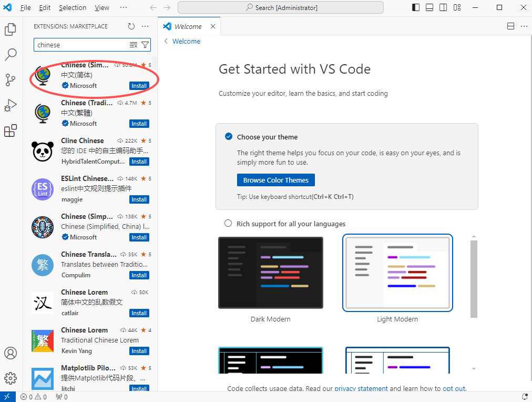Image resolution: width=532 pixels, height=402 pixels.
Task: Open ESLint Chinese rules extension icon
Action: pos(43,189)
